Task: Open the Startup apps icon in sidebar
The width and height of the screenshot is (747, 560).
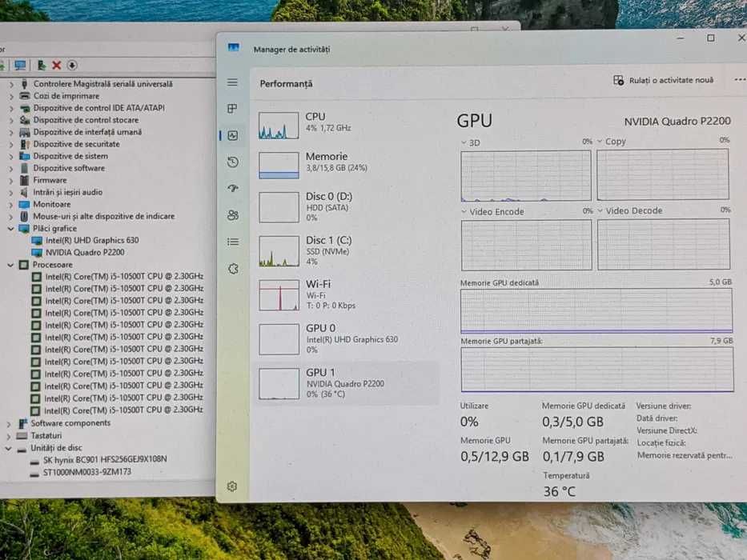Action: point(232,189)
